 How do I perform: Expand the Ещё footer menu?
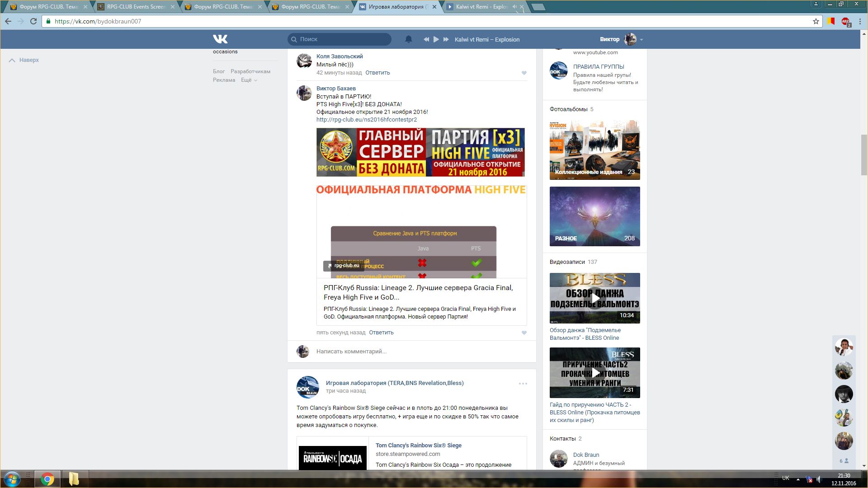pos(249,80)
